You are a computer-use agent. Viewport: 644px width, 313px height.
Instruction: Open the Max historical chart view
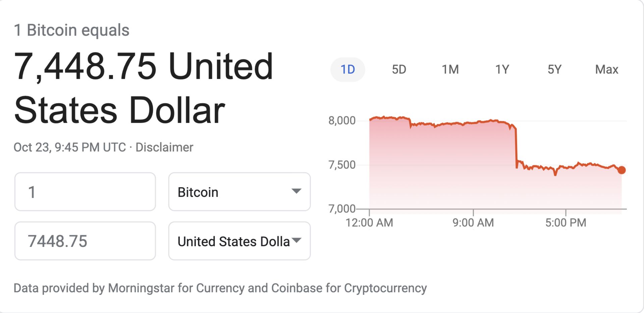point(606,69)
